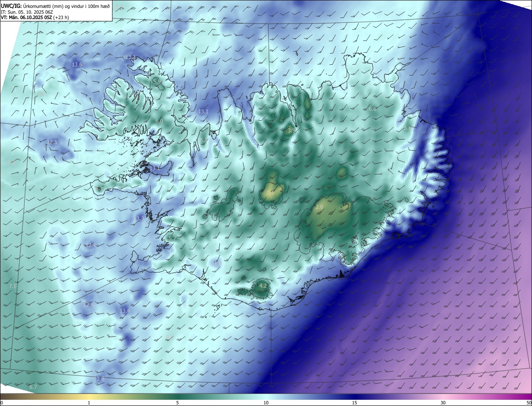Click the 50 tick on color scale
Image resolution: width=532 pixels, height=406 pixels.
(529, 403)
